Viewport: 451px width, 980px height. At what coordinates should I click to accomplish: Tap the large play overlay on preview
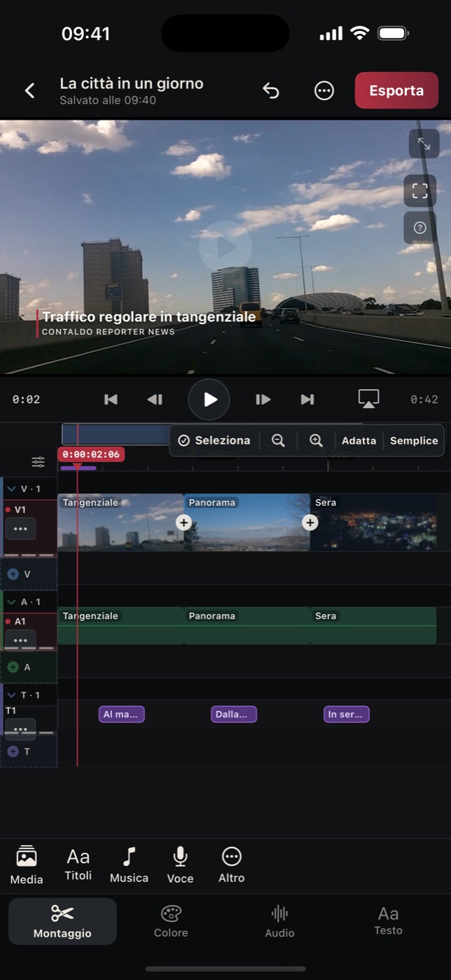225,246
